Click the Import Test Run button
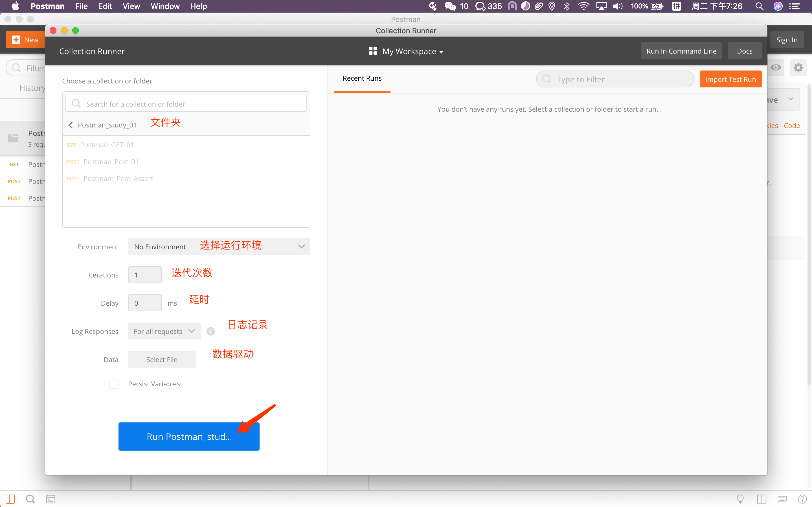Screen dimensions: 812x507 pyautogui.click(x=730, y=79)
